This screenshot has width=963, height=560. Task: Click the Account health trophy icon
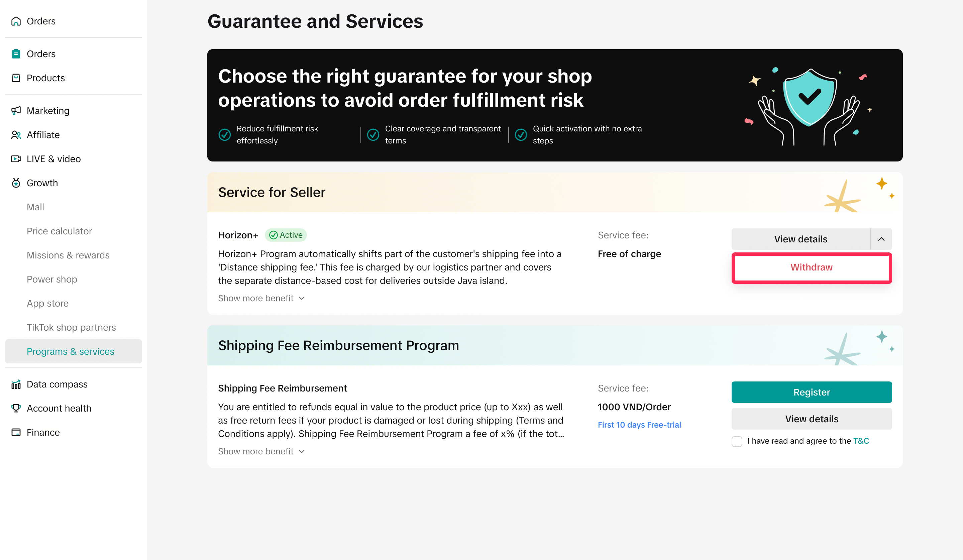(16, 408)
